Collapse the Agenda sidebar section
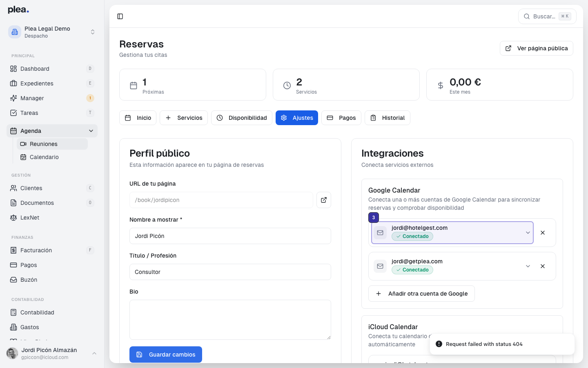This screenshot has width=588, height=368. [x=91, y=130]
